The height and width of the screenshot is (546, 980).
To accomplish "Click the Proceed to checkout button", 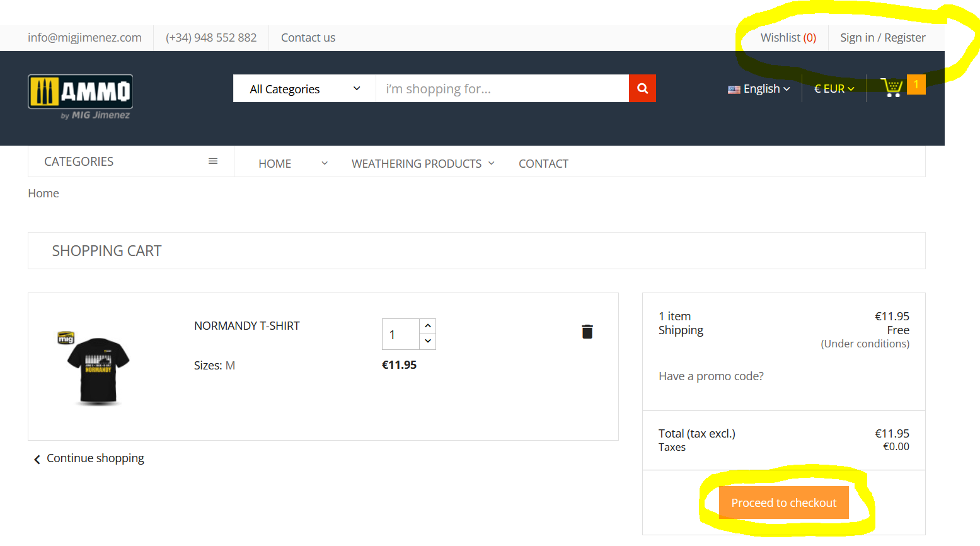I will tap(784, 502).
